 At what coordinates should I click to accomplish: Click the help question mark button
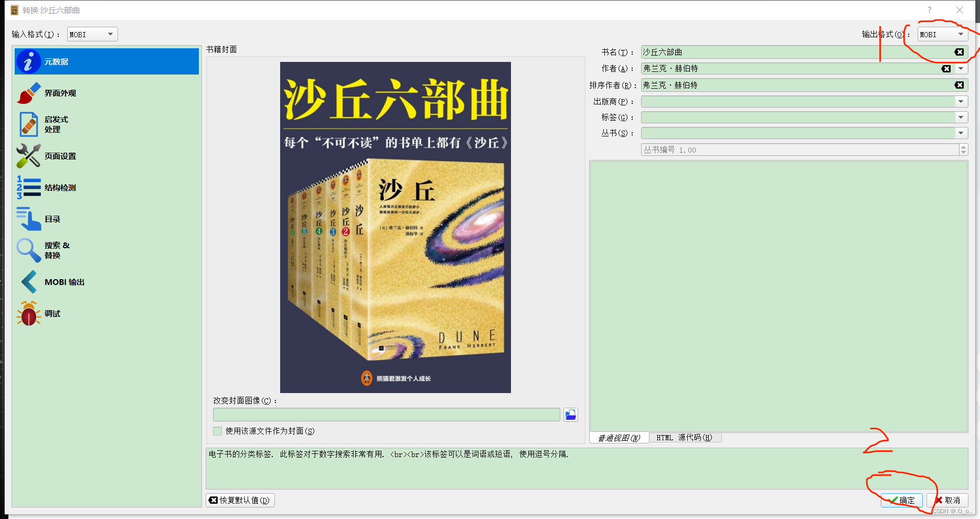pyautogui.click(x=929, y=10)
